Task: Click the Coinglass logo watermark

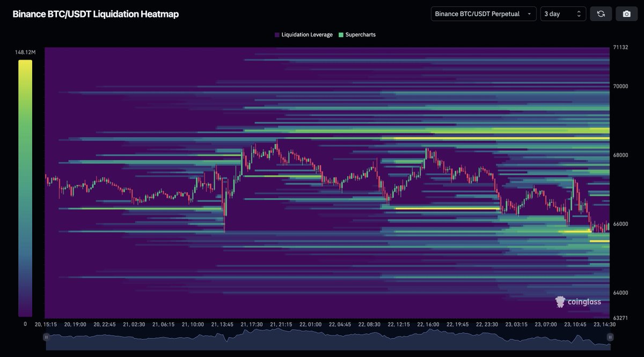Action: click(561, 302)
